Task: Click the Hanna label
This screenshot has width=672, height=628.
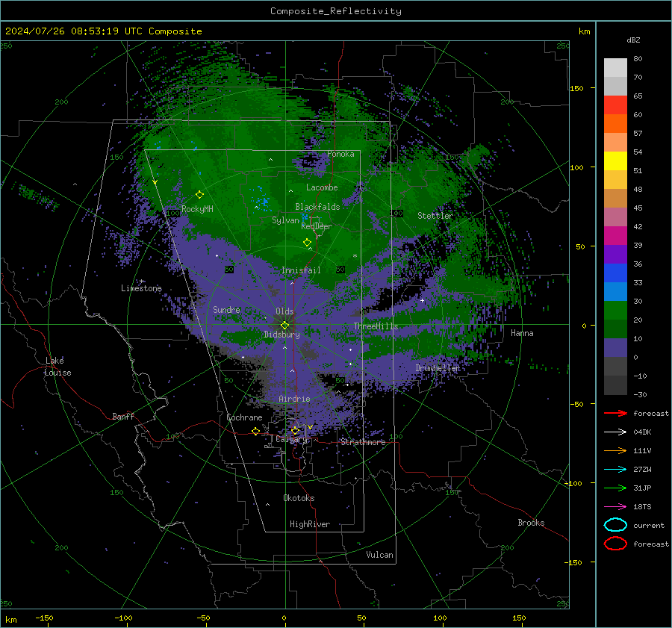Action: [522, 333]
